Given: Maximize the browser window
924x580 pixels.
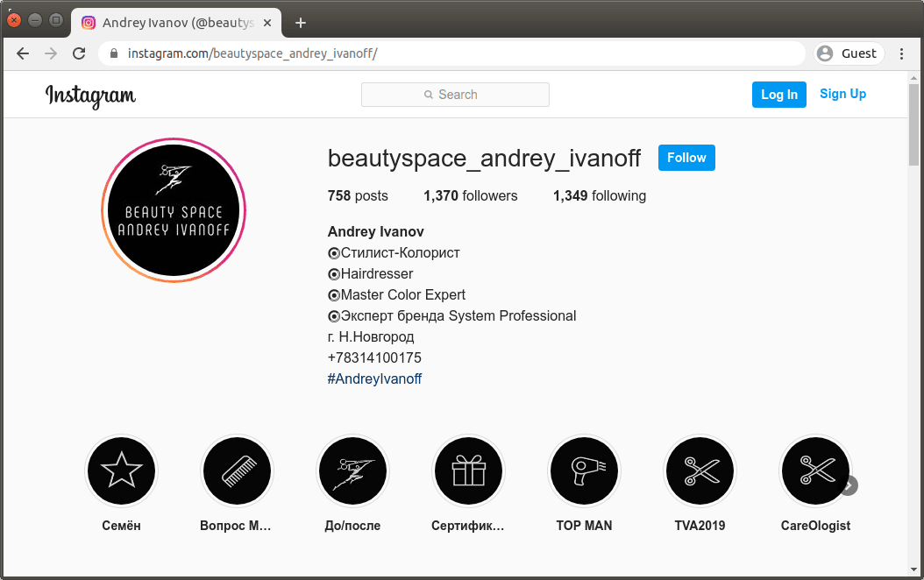Looking at the screenshot, I should pos(56,20).
